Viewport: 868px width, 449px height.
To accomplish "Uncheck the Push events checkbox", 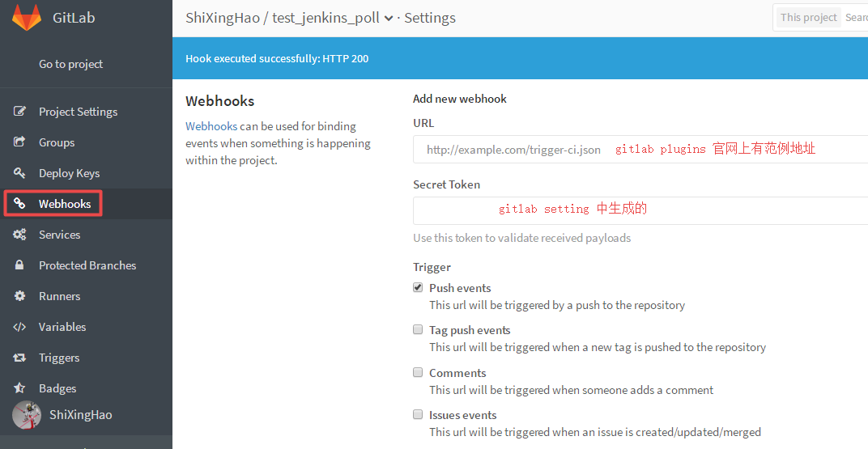I will click(418, 287).
